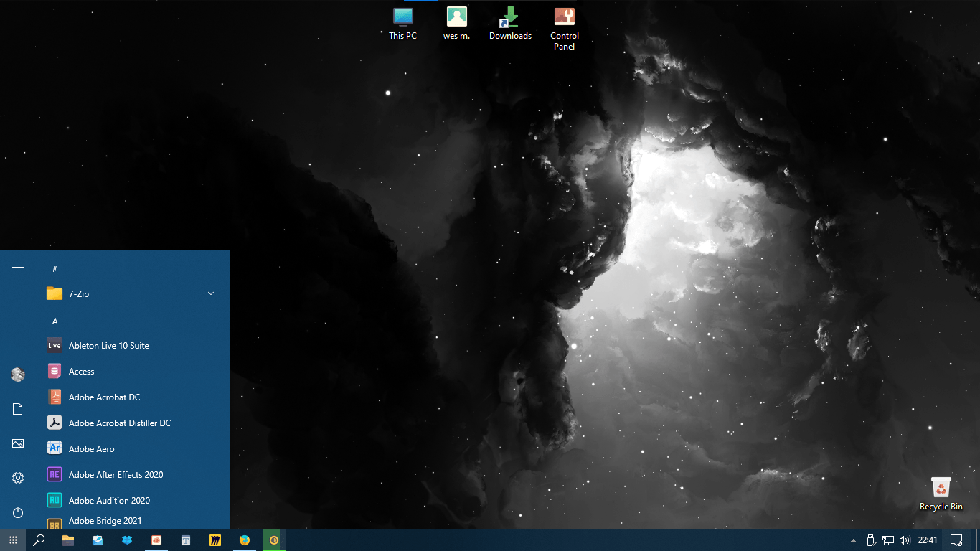Launch Adobe After Effects 2020
The height and width of the screenshot is (551, 980).
(115, 475)
